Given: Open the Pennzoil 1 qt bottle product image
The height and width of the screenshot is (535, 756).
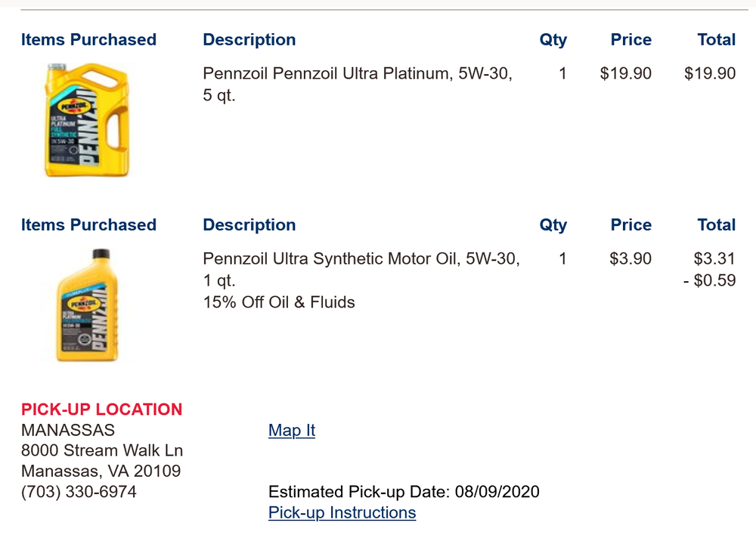Looking at the screenshot, I should click(x=89, y=305).
